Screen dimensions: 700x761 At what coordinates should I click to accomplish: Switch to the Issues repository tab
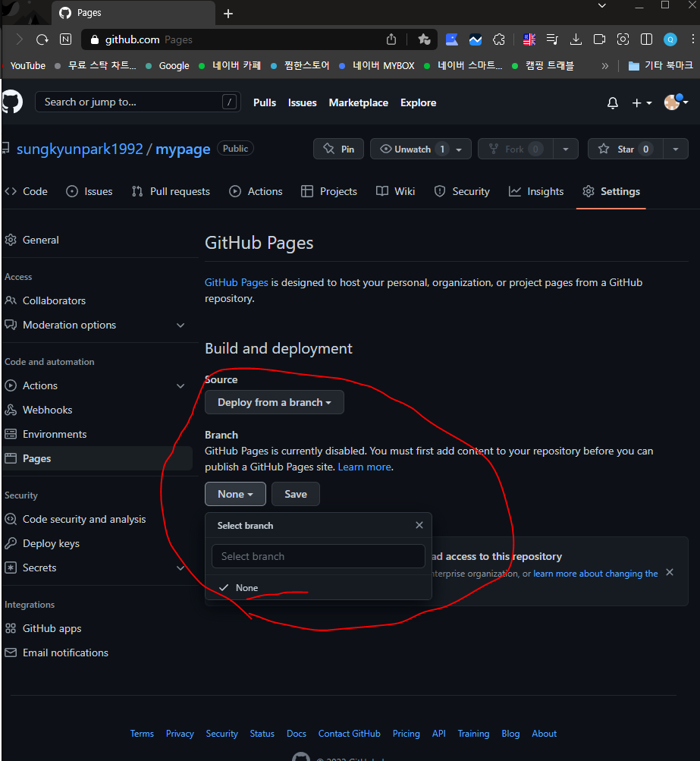89,191
